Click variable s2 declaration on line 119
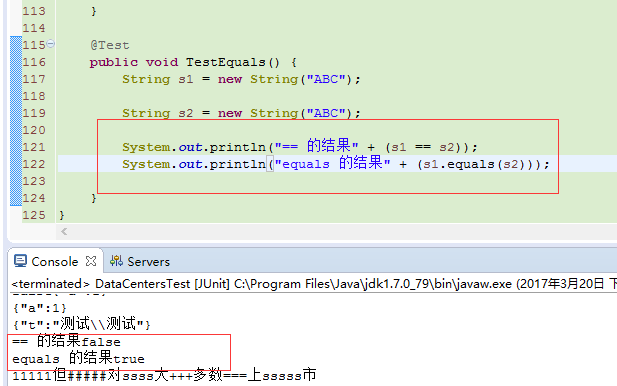Viewport: 617px width, 386px height. tap(186, 113)
